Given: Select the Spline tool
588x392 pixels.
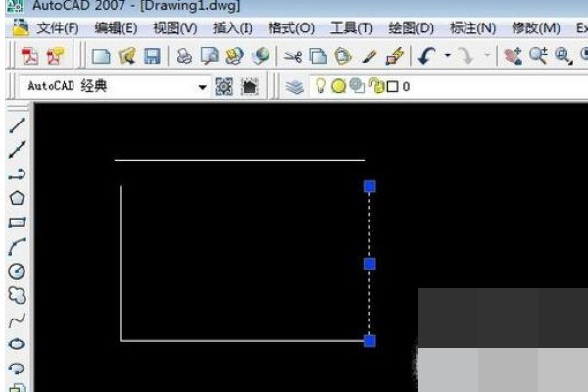Looking at the screenshot, I should (18, 320).
